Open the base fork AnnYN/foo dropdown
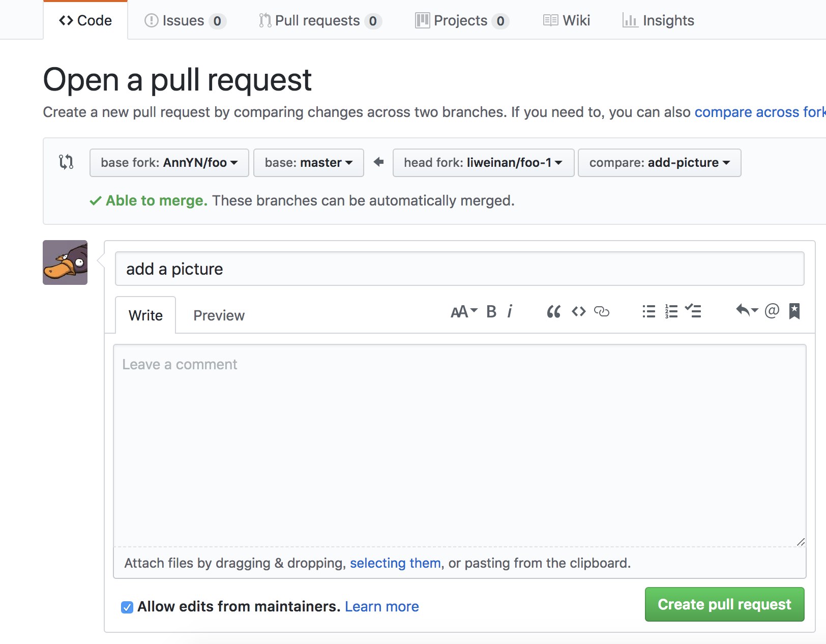This screenshot has width=826, height=644. click(x=169, y=163)
